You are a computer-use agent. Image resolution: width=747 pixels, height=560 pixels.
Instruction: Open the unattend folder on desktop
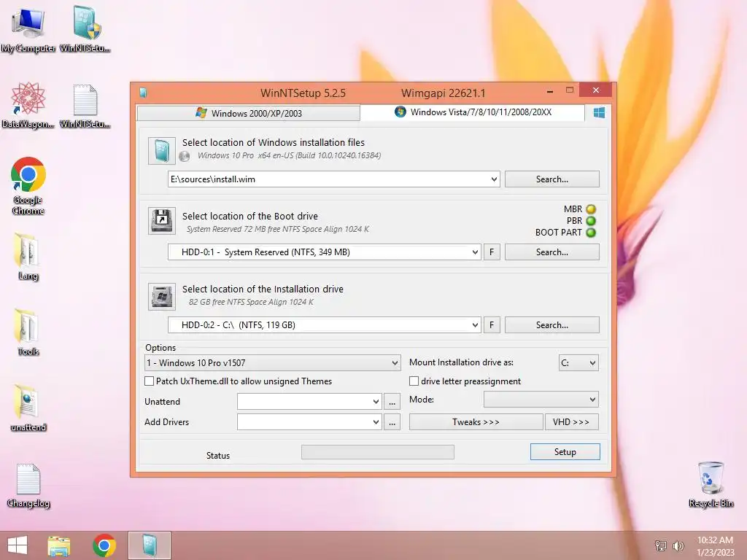click(x=28, y=408)
